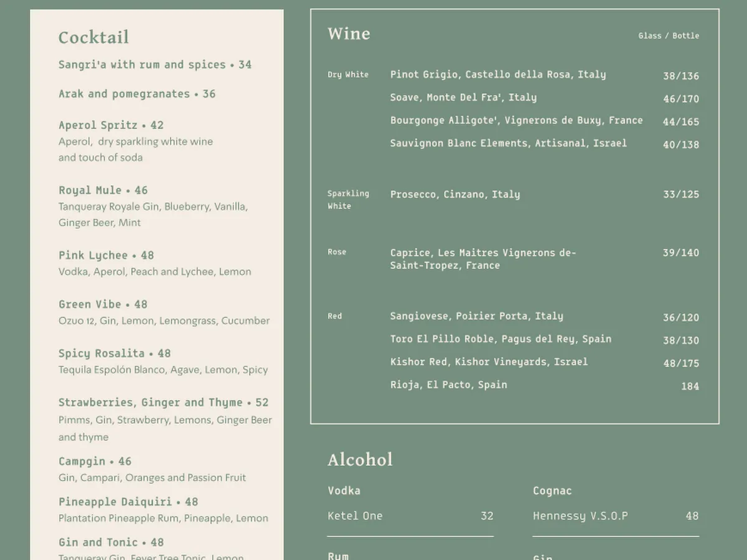Click the Pinot Grigio wine entry
The height and width of the screenshot is (560, 747).
pyautogui.click(x=497, y=75)
